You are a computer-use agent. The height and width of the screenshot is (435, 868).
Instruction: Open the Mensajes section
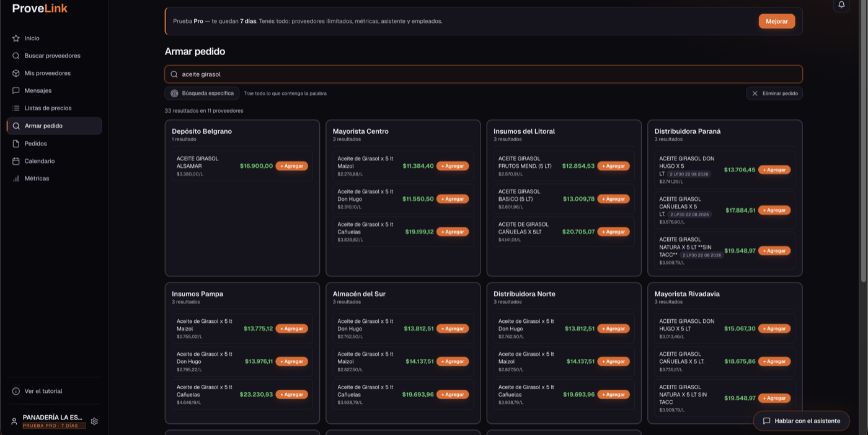55,90
